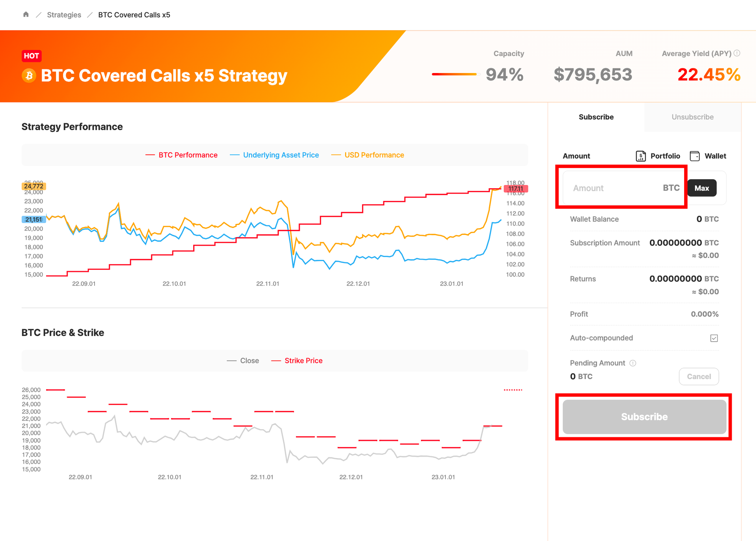The height and width of the screenshot is (541, 756).
Task: Click the Bitcoin coin icon in header
Action: coord(29,75)
